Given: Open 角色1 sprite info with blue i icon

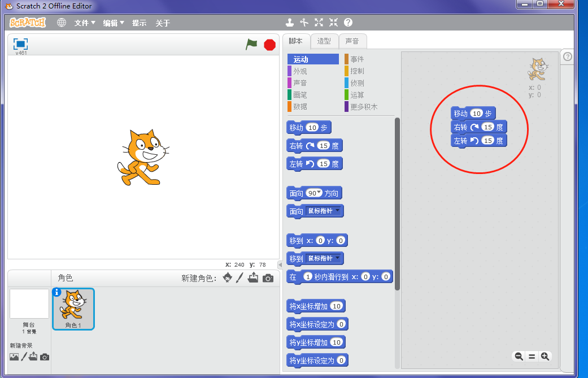Looking at the screenshot, I should (x=56, y=292).
